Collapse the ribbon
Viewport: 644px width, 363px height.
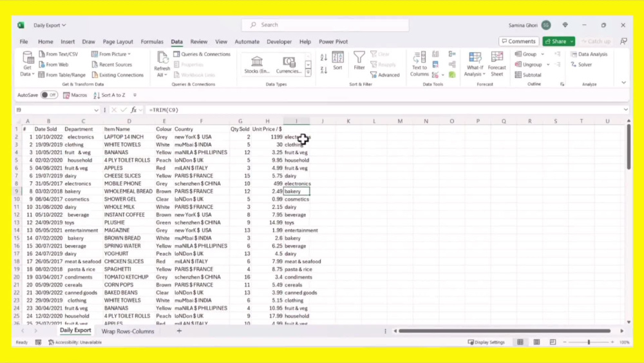[623, 83]
